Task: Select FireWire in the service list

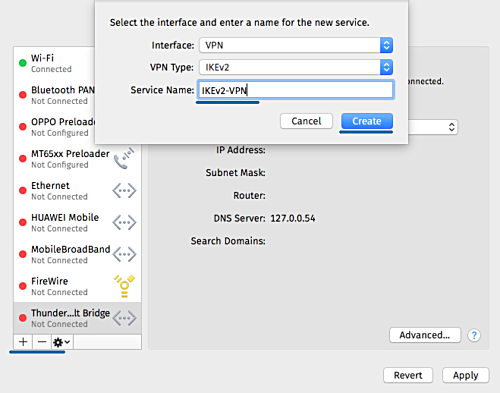Action: [x=77, y=286]
